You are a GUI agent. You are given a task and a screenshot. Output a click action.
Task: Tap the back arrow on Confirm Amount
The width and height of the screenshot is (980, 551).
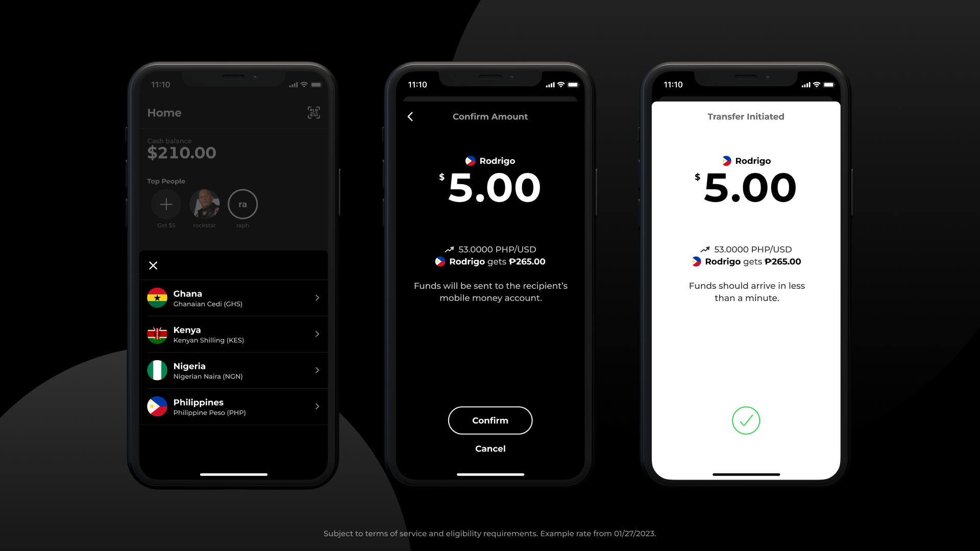410,116
